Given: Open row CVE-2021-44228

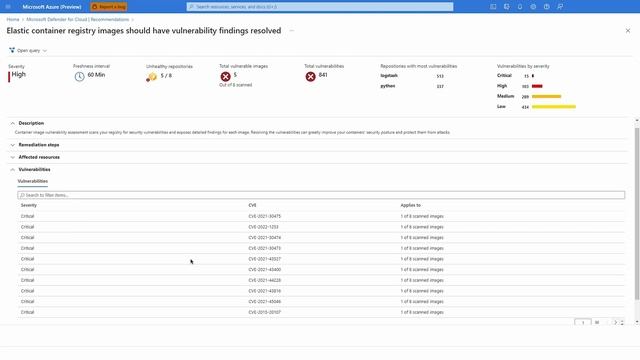Looking at the screenshot, I should pyautogui.click(x=321, y=280).
